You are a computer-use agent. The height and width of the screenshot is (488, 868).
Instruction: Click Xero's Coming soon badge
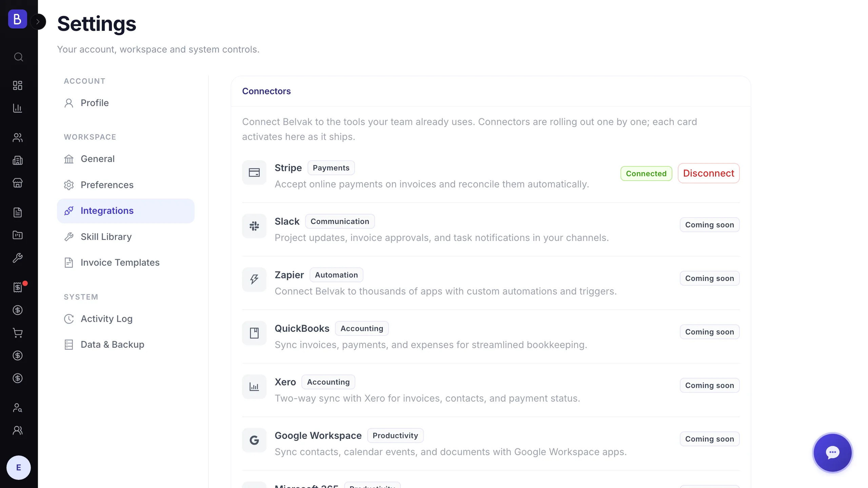(710, 385)
